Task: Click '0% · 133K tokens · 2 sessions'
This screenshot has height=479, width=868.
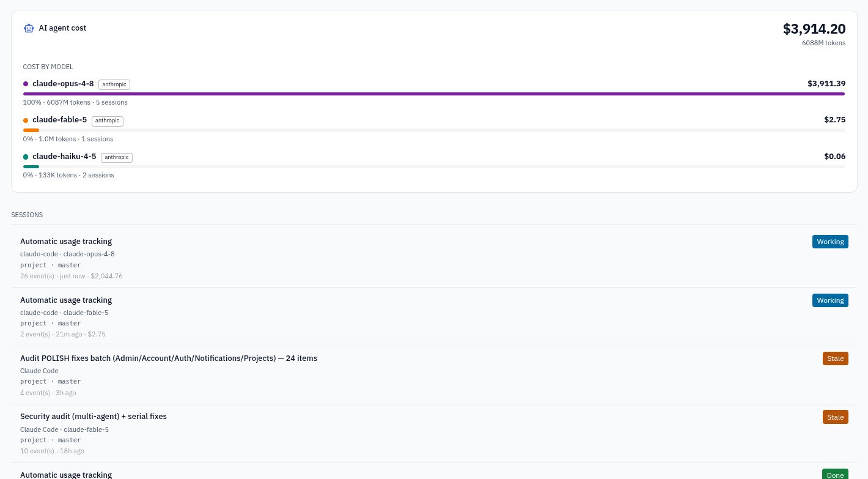Action: [68, 176]
